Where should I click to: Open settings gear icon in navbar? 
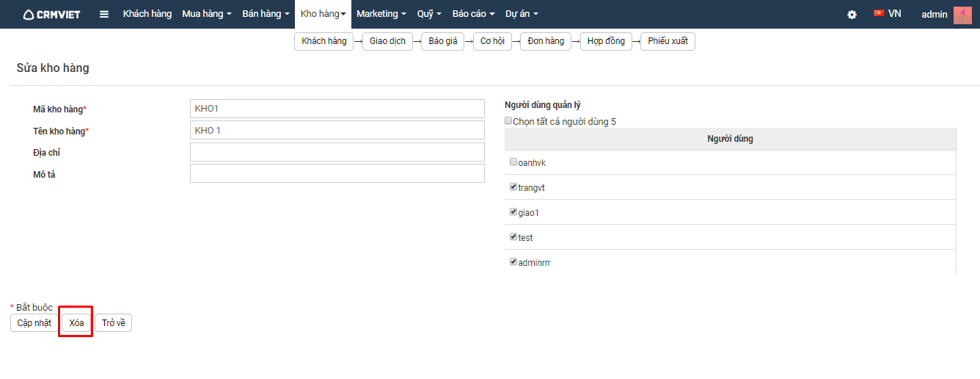(x=852, y=14)
